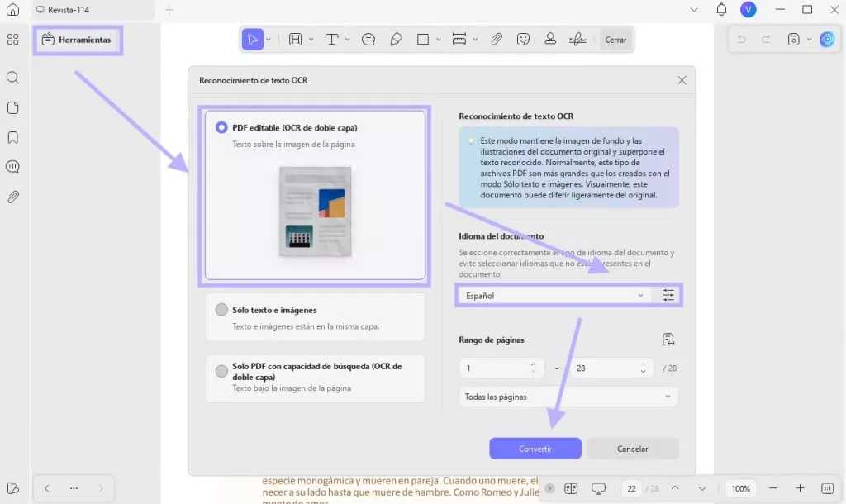Click the undo arrow icon
846x504 pixels.
click(741, 40)
